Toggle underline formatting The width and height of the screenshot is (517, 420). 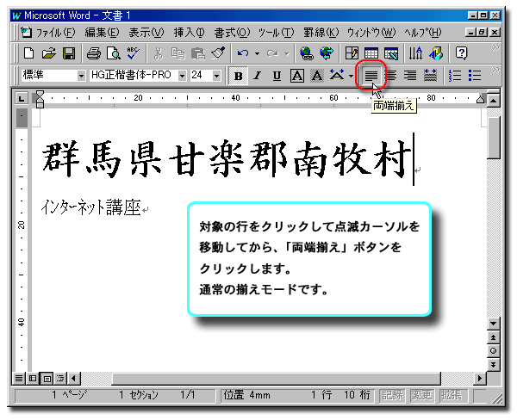tap(277, 76)
